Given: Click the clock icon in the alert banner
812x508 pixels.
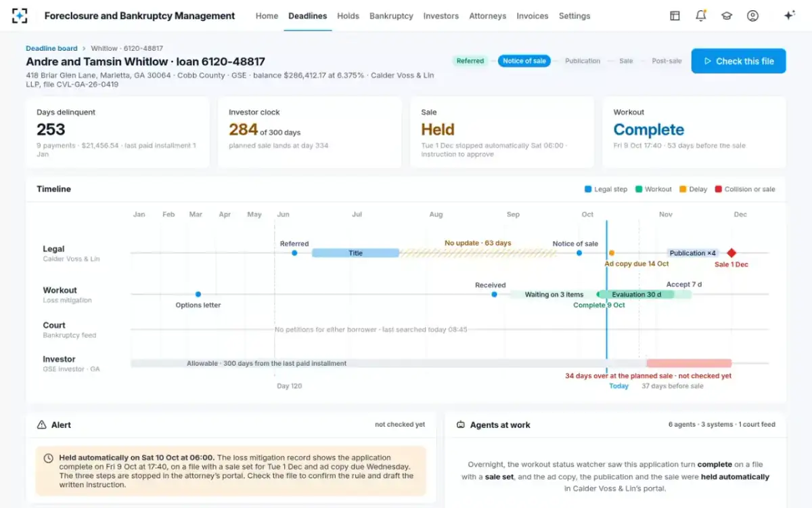Looking at the screenshot, I should pos(48,459).
